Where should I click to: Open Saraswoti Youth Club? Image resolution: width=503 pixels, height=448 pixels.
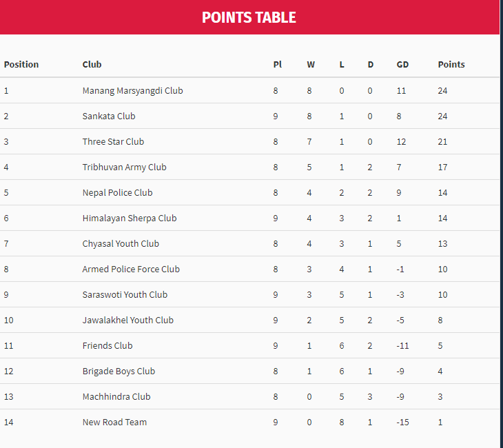pos(125,294)
